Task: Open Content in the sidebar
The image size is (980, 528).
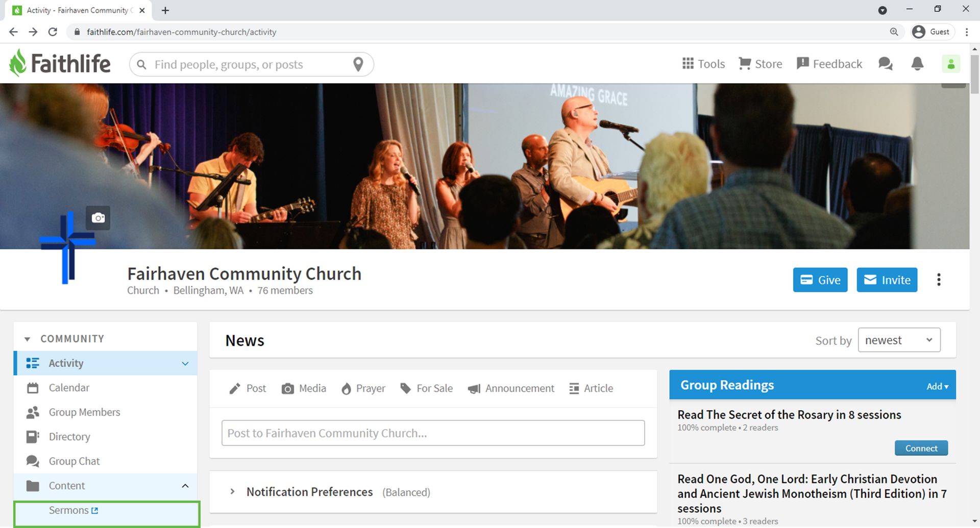Action: 106,486
